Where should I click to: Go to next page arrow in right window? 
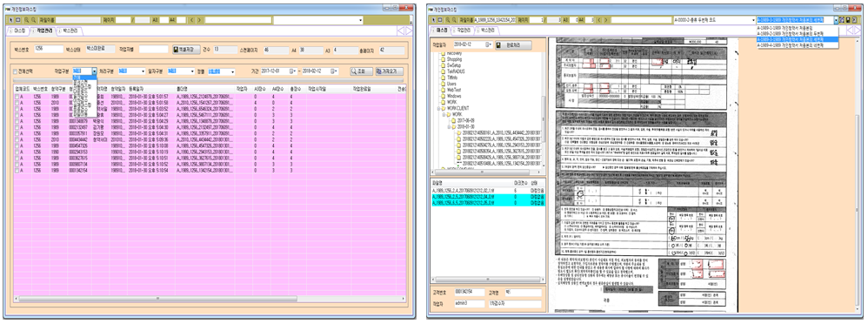pyautogui.click(x=605, y=19)
